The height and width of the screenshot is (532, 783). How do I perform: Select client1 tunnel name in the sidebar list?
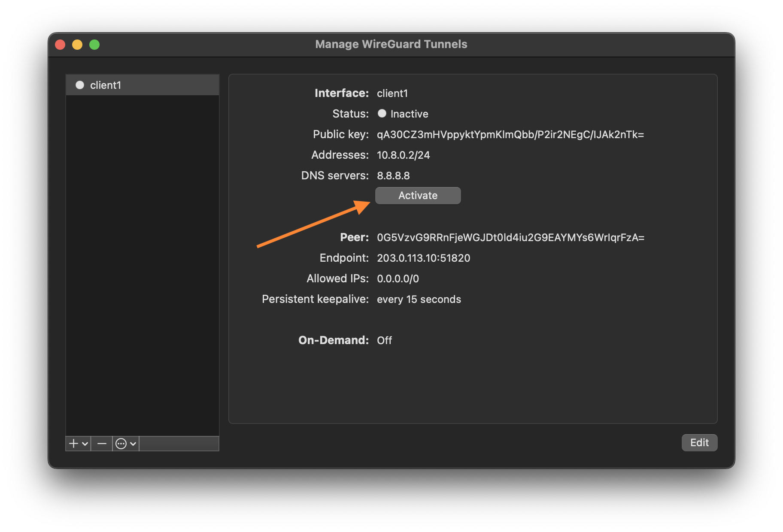106,85
